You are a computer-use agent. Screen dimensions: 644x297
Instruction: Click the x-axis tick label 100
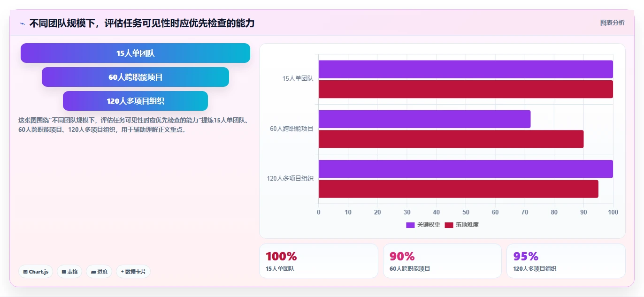(x=613, y=212)
